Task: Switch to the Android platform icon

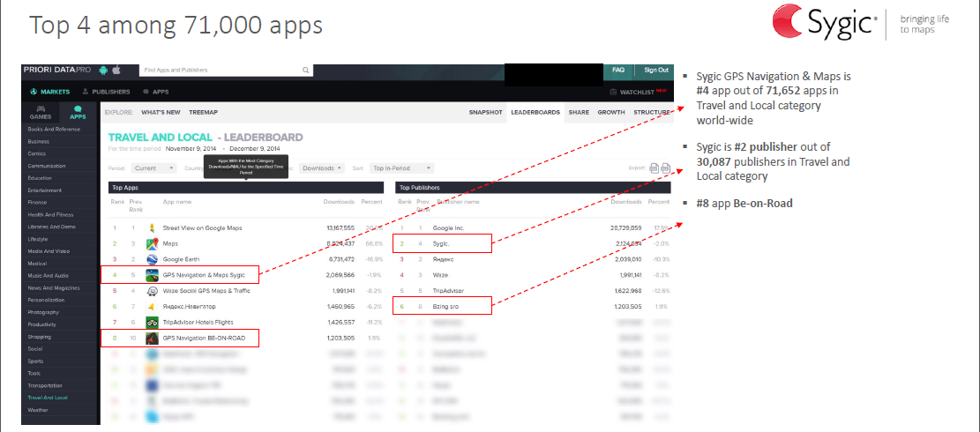Action: [104, 70]
